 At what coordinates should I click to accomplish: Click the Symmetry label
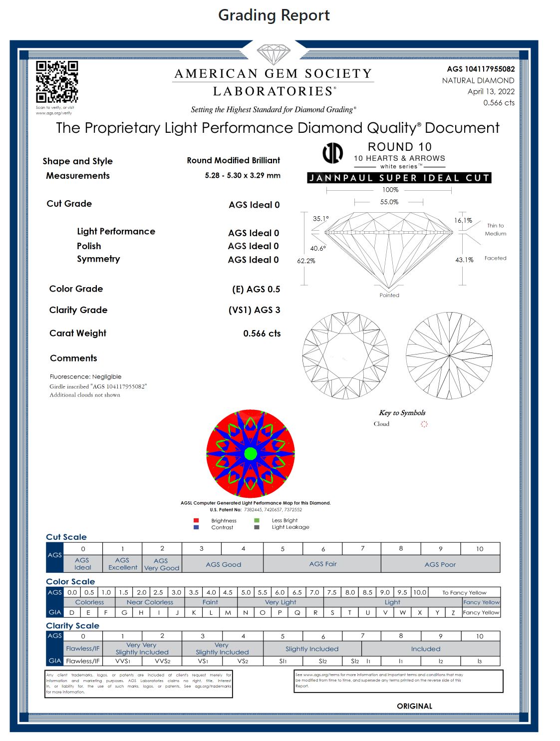pyautogui.click(x=98, y=259)
